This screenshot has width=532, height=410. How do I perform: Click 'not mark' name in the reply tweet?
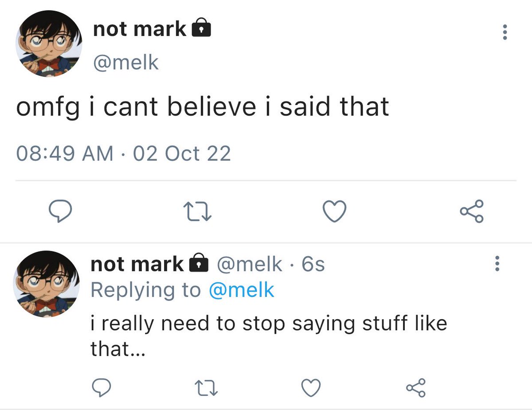(137, 264)
